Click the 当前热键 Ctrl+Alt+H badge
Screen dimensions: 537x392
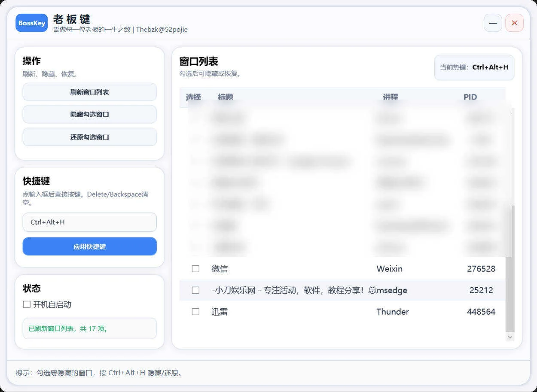coord(474,67)
